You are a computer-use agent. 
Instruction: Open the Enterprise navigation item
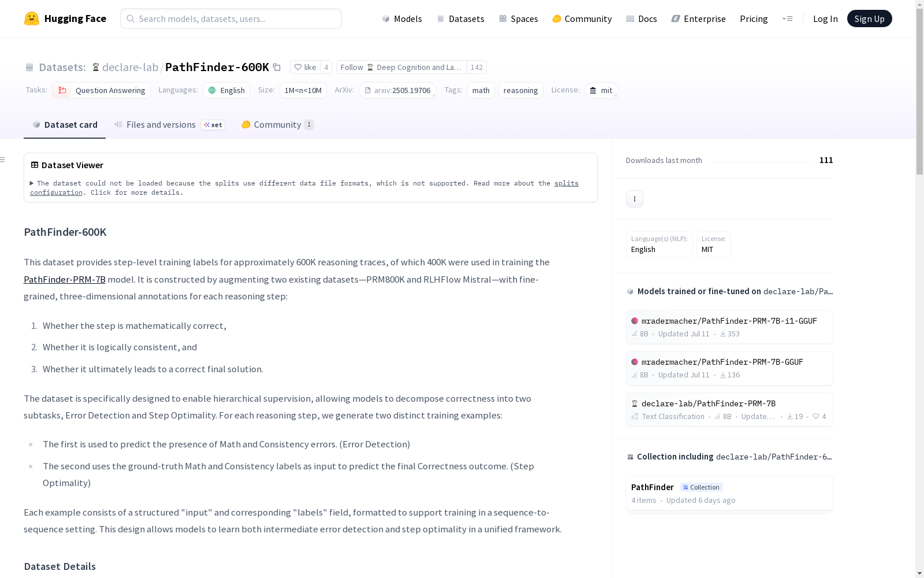(698, 18)
